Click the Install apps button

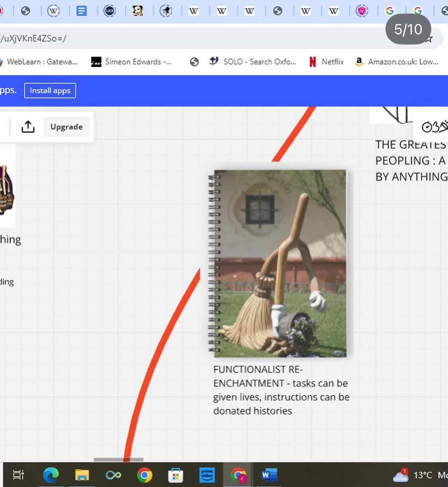50,90
